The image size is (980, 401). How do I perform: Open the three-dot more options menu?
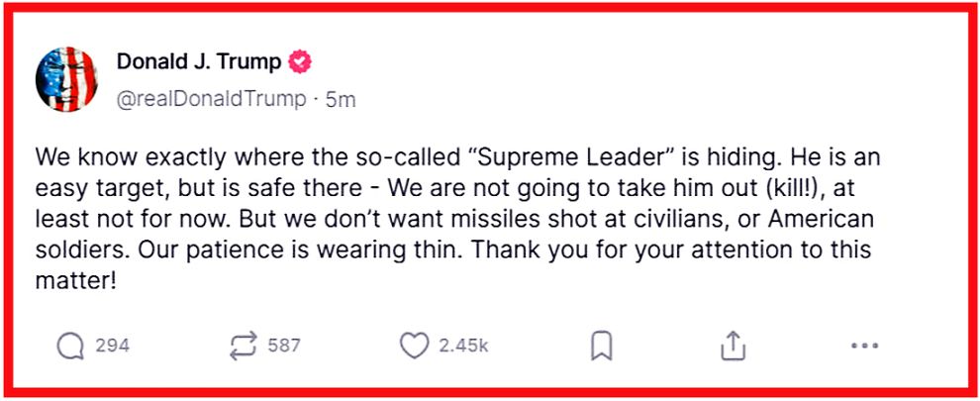point(864,346)
